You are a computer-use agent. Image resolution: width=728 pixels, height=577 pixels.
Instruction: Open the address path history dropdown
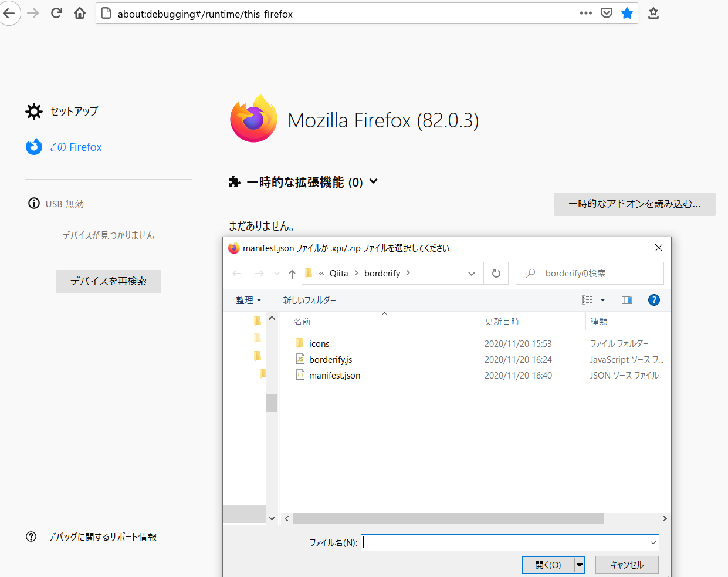pyautogui.click(x=471, y=274)
